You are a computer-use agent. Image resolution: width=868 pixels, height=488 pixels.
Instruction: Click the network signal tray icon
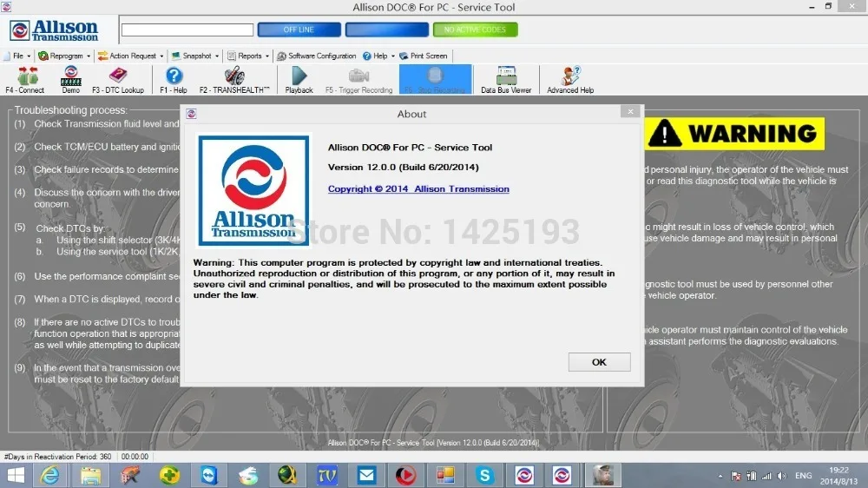pyautogui.click(x=766, y=476)
